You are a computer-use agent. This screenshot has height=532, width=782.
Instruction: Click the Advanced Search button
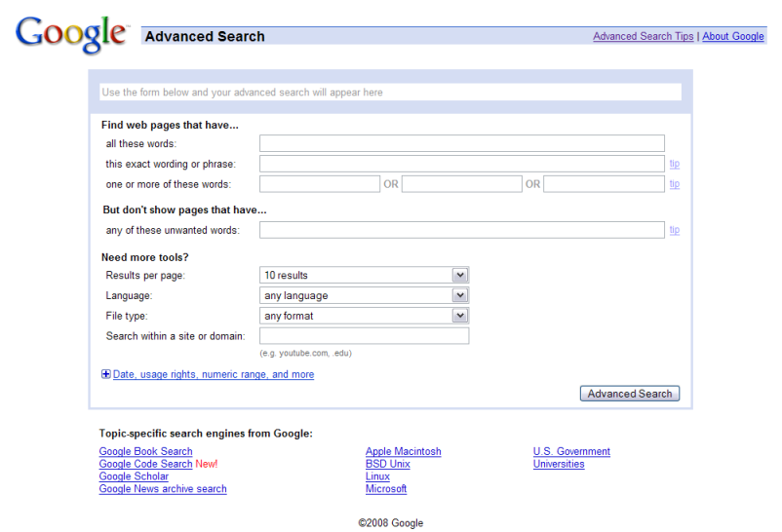click(x=629, y=394)
